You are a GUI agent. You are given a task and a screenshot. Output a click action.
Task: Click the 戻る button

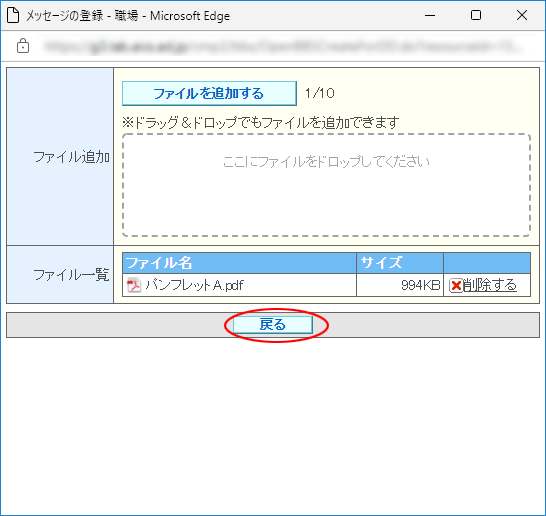coord(273,325)
